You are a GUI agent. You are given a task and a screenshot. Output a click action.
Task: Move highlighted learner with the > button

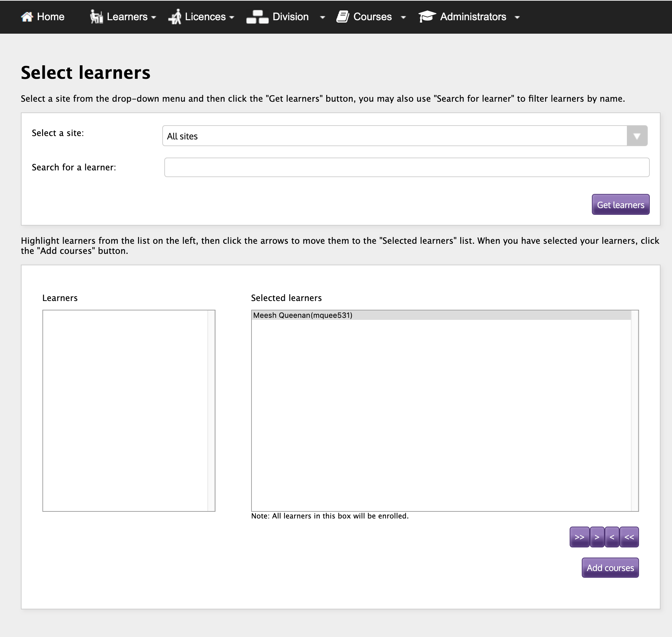597,537
